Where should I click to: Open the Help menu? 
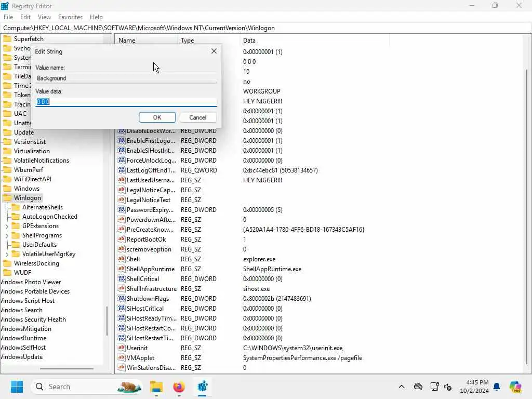click(96, 17)
